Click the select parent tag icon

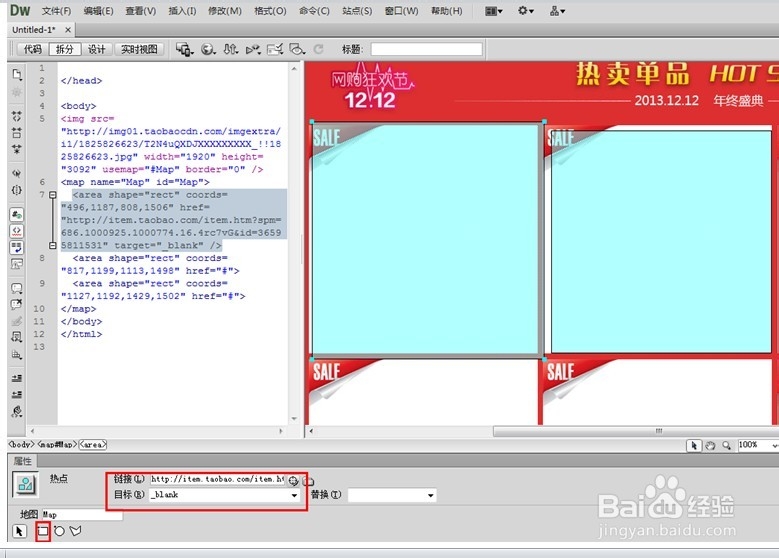tap(17, 173)
